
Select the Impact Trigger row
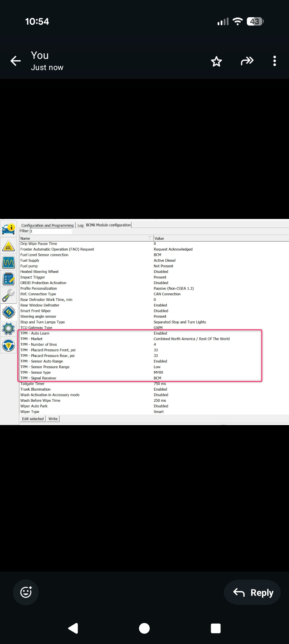pyautogui.click(x=154, y=277)
